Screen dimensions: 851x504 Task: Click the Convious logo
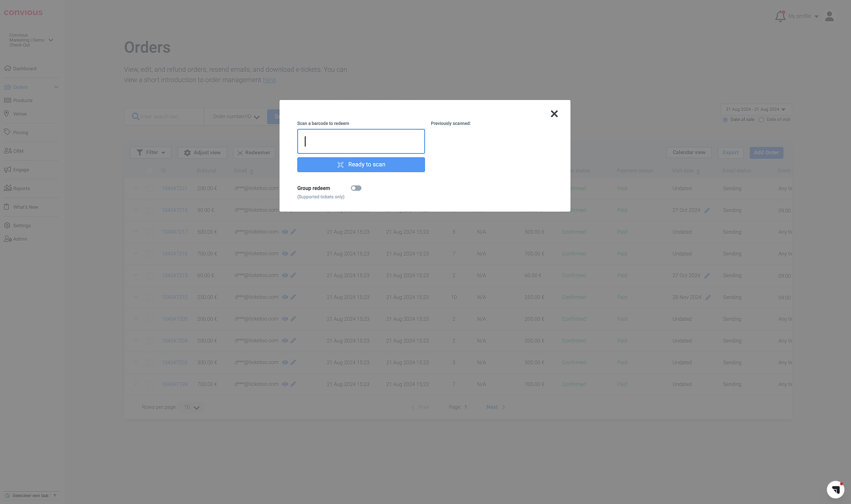tap(23, 13)
